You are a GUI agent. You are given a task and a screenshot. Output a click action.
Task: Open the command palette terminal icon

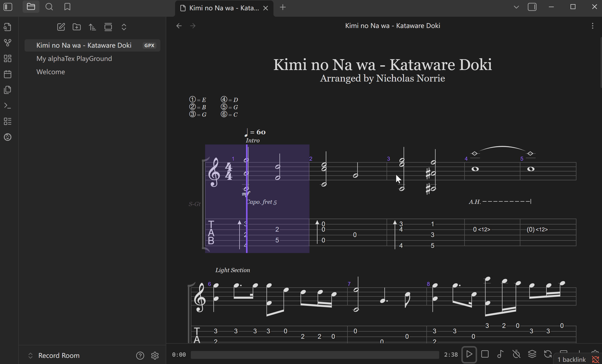(x=8, y=106)
